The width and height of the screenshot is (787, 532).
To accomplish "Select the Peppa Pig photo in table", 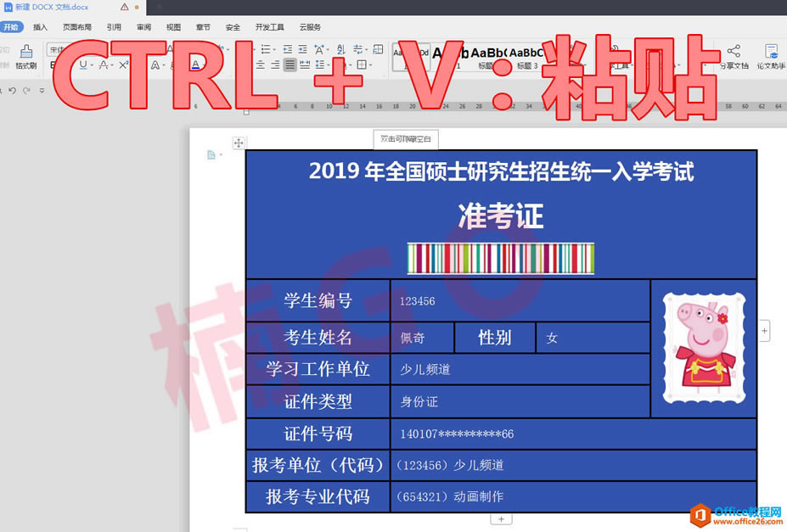I will coord(704,349).
